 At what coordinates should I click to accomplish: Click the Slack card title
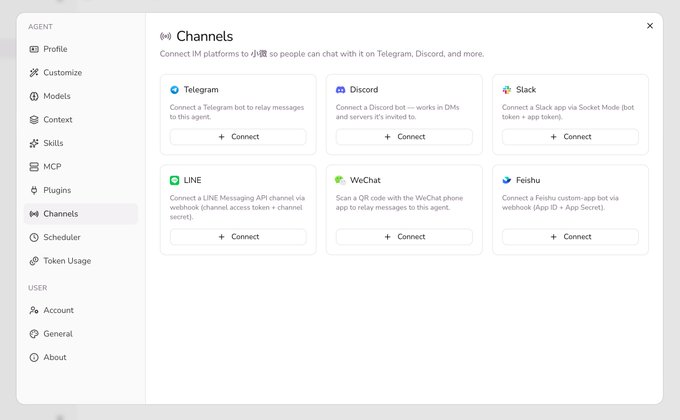pos(526,90)
